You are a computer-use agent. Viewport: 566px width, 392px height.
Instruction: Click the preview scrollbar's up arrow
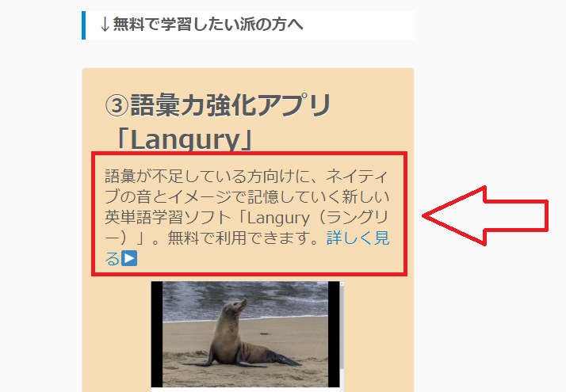pos(342,284)
